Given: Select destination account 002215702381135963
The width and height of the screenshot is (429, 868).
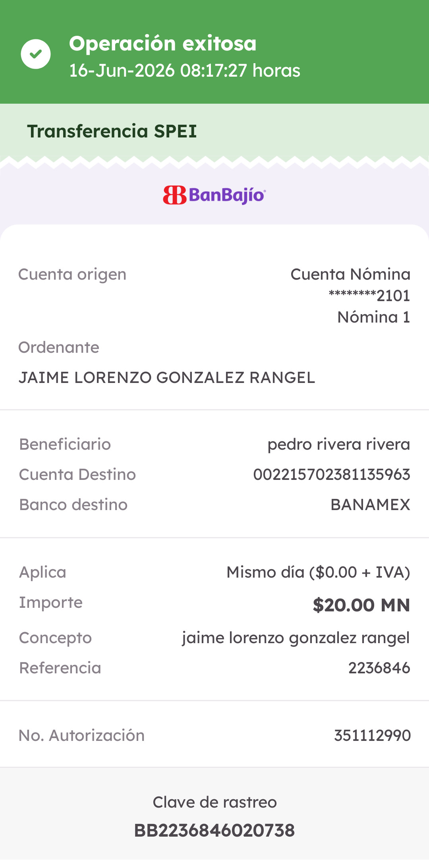Looking at the screenshot, I should tap(332, 475).
